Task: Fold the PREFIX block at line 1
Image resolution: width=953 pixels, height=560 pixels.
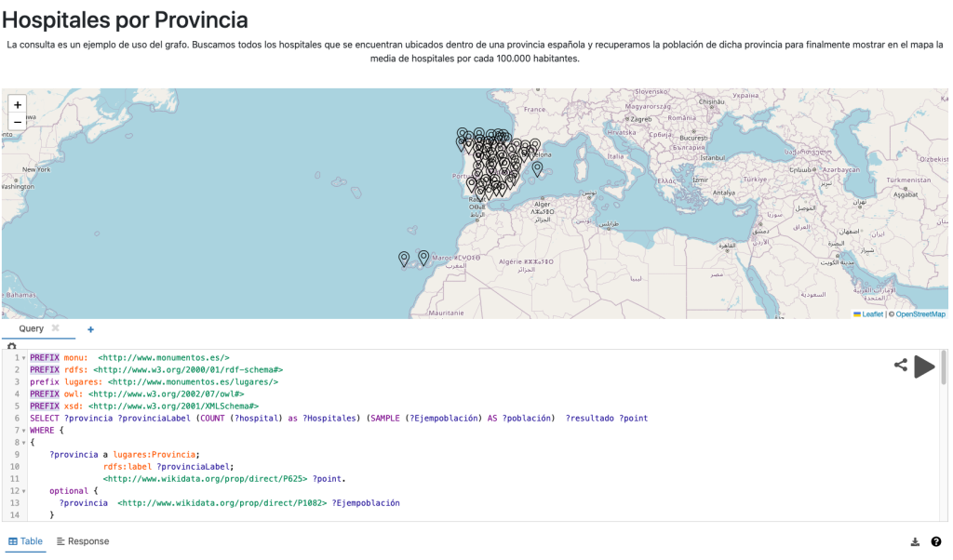Action: pyautogui.click(x=23, y=357)
